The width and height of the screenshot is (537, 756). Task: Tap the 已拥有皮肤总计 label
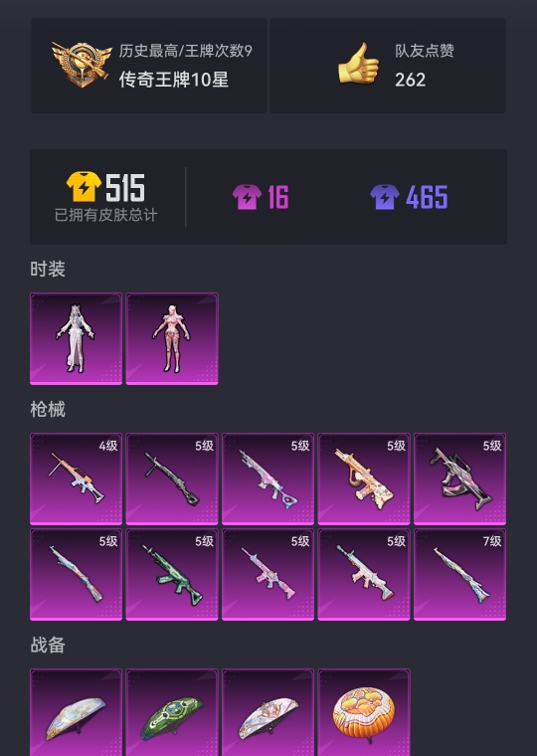tap(105, 215)
